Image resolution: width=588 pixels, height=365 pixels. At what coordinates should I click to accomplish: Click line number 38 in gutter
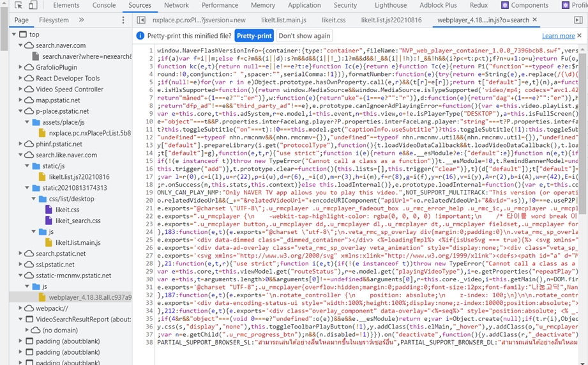(x=149, y=342)
